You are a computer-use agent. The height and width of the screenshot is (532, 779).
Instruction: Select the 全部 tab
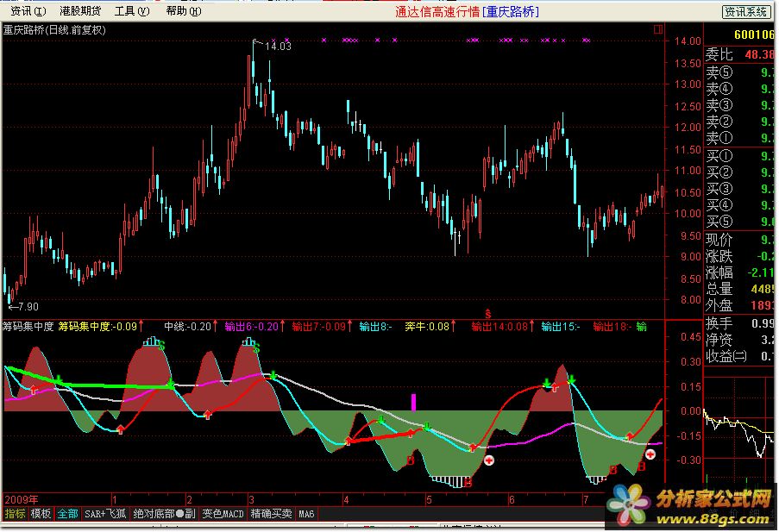[67, 514]
